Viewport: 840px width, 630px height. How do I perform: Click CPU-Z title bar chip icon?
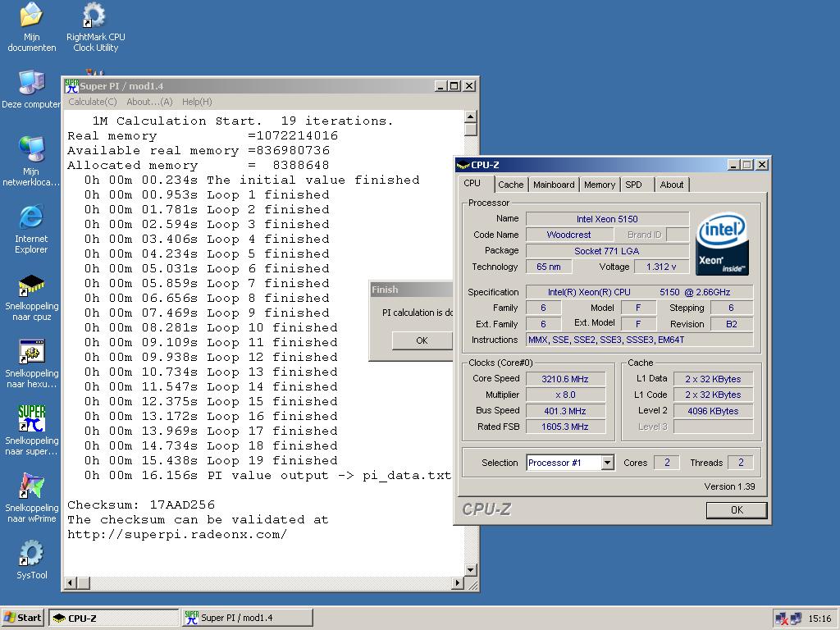coord(463,165)
